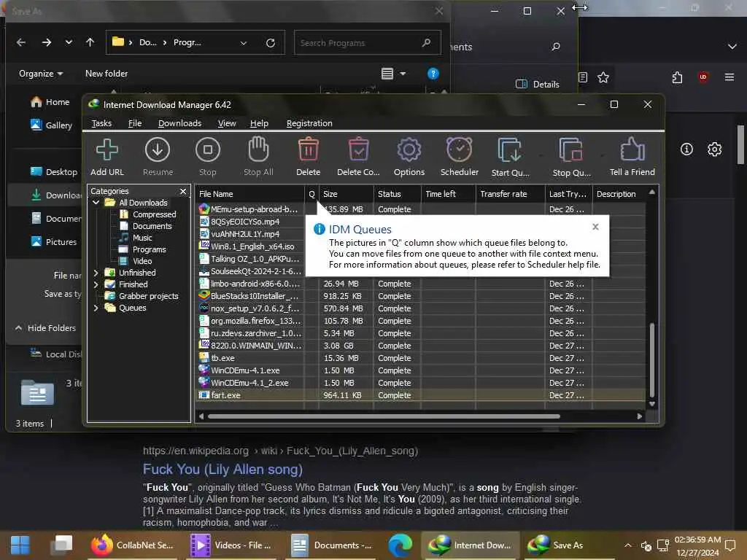Select the Programs category

pos(149,249)
